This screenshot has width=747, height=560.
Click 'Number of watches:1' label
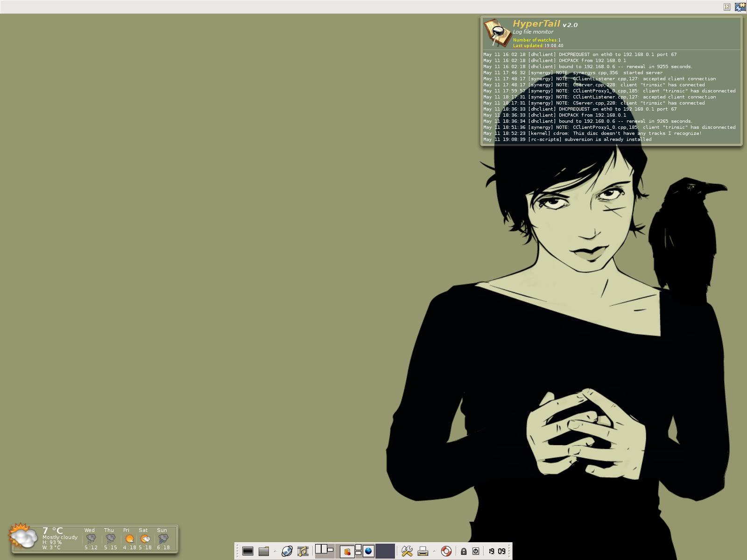tap(537, 40)
